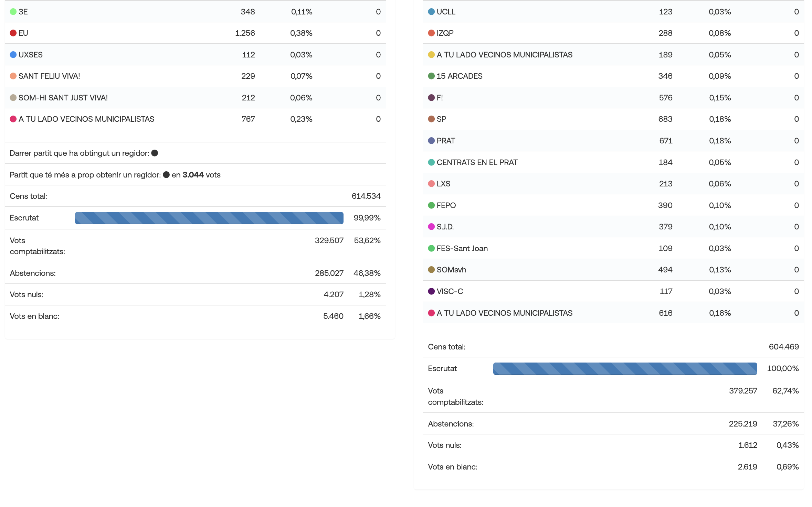Click the right panel Escrutat progress bar
The image size is (812, 507).
(625, 369)
